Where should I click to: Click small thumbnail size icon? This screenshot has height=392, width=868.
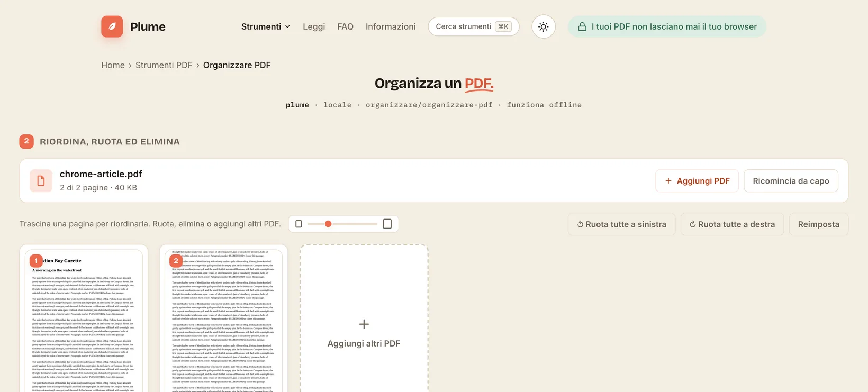(299, 224)
